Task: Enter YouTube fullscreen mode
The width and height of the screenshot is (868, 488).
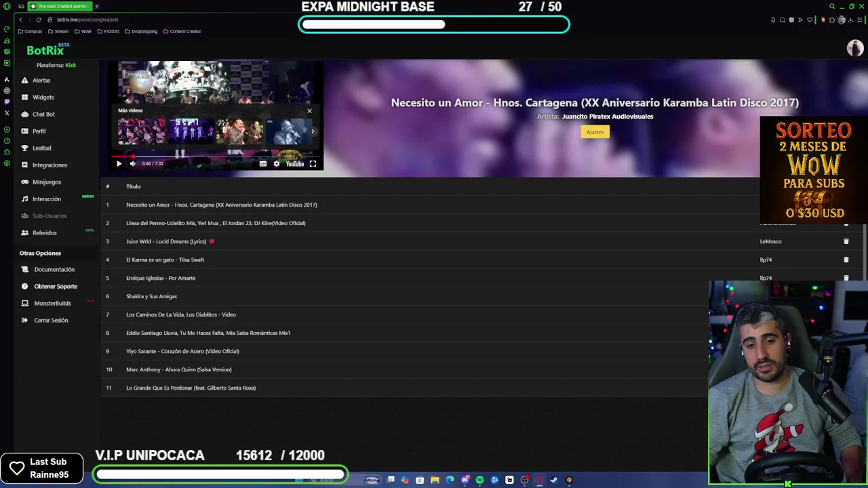Action: pyautogui.click(x=313, y=163)
